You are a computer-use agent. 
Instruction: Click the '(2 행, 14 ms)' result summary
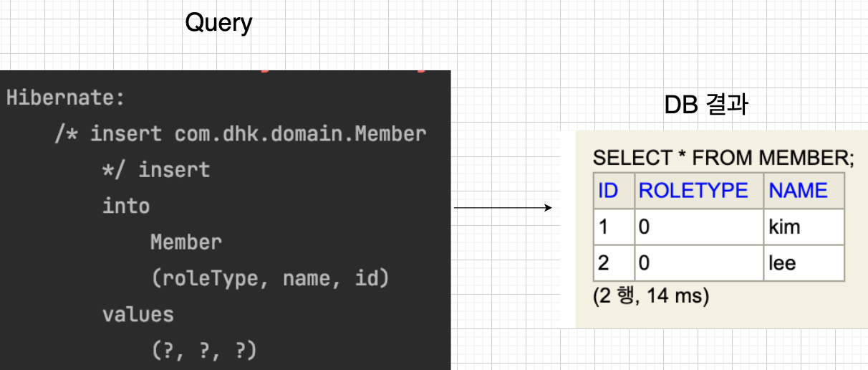650,295
